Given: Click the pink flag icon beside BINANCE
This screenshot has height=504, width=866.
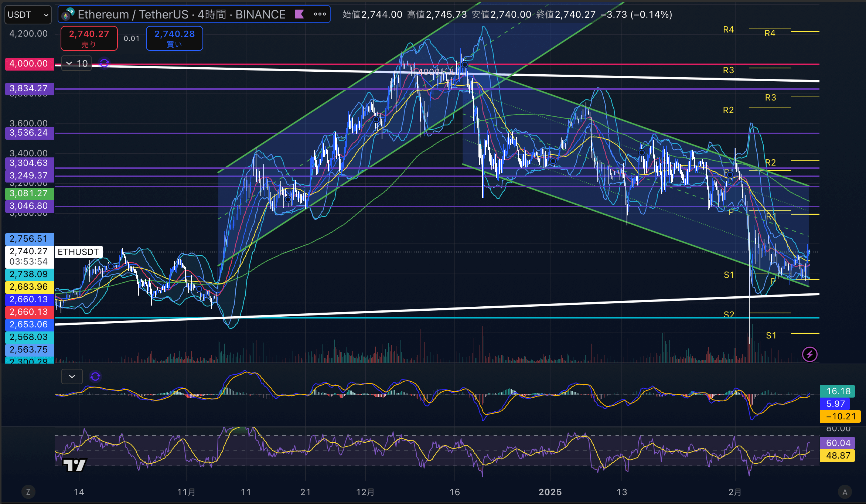Looking at the screenshot, I should pos(299,14).
